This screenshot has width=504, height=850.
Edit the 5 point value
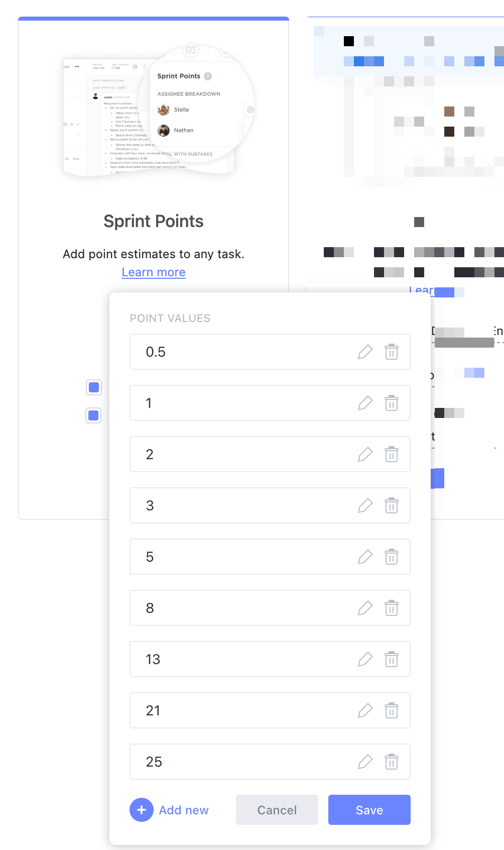point(365,557)
